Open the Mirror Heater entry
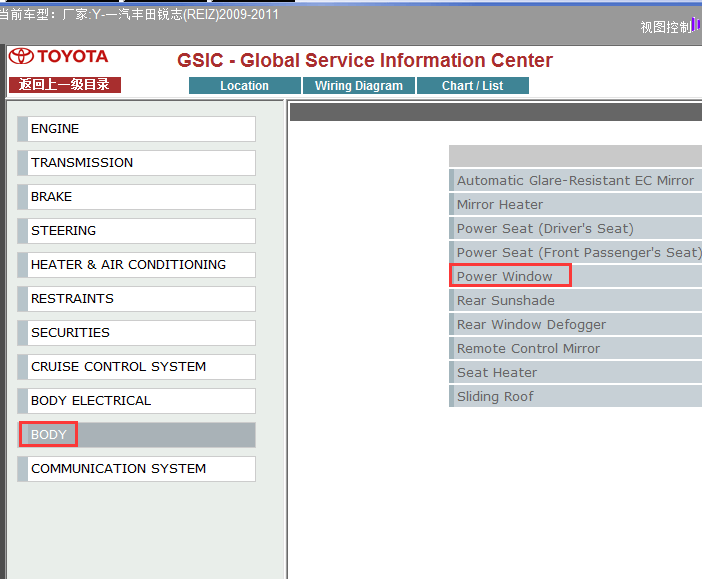Image resolution: width=702 pixels, height=579 pixels. (x=575, y=205)
